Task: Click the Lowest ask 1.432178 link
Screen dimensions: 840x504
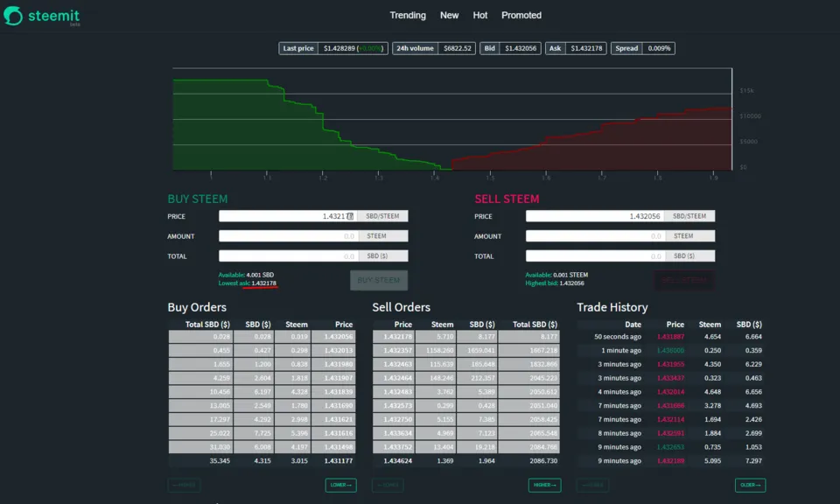Action: (248, 283)
